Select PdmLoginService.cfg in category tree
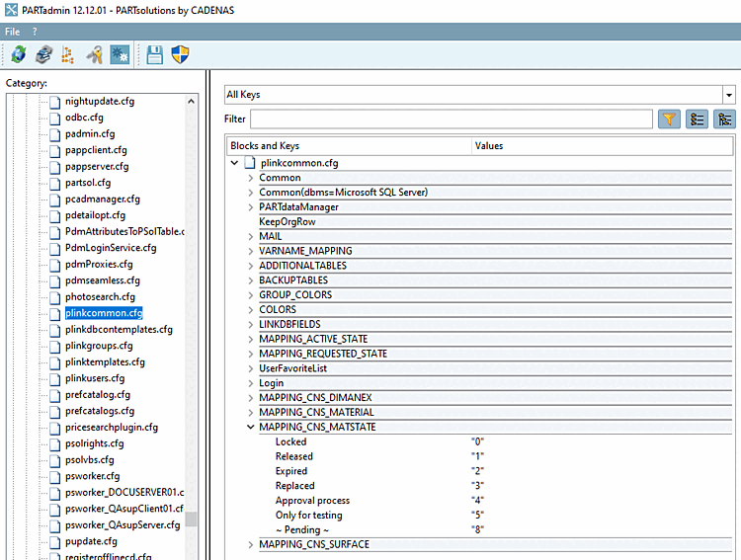Screen dimensions: 741x560 (x=111, y=248)
